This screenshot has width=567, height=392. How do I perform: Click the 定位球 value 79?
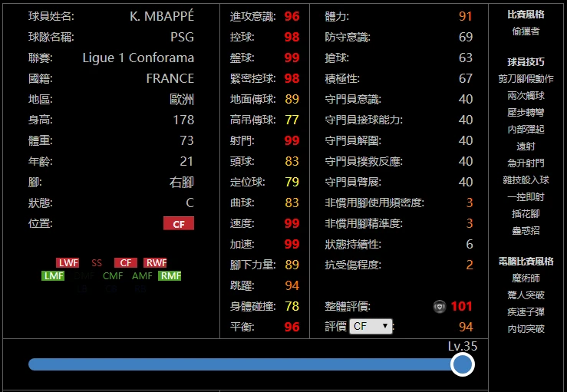point(292,182)
